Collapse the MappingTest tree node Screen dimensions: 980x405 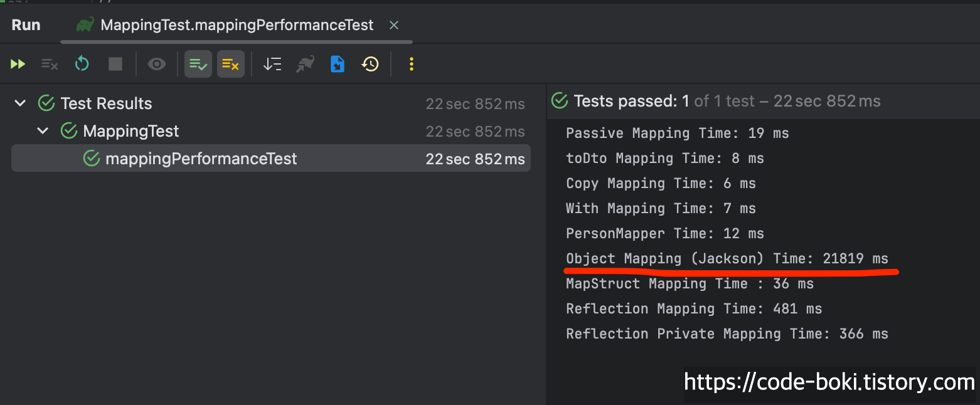click(x=43, y=131)
